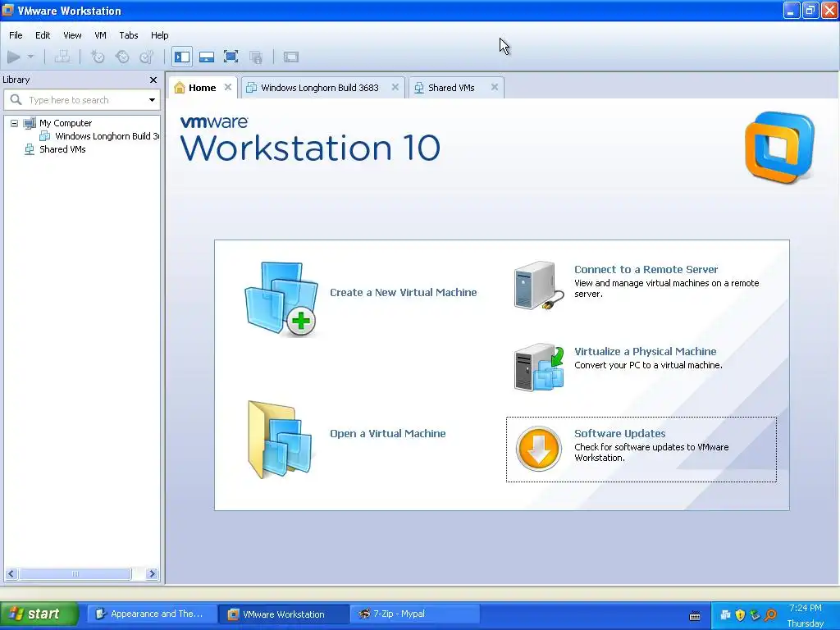The width and height of the screenshot is (840, 630).
Task: Click the yellow security shield tray icon
Action: [741, 614]
